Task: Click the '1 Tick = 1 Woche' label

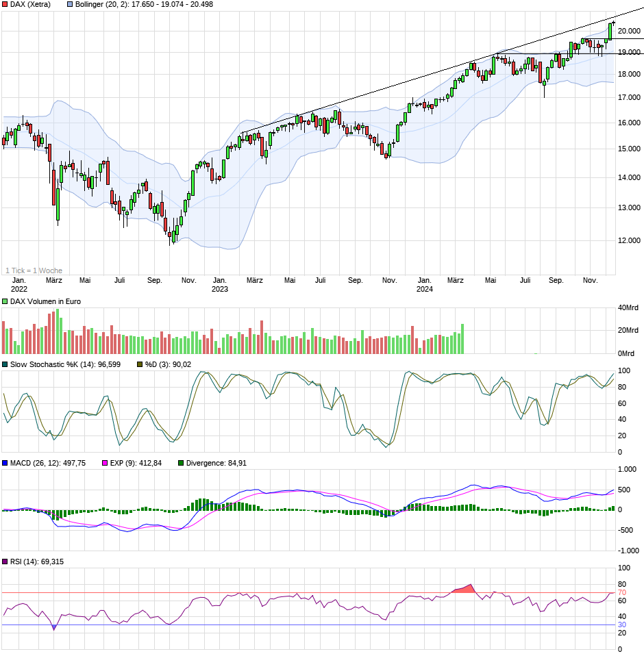Action: [x=36, y=270]
